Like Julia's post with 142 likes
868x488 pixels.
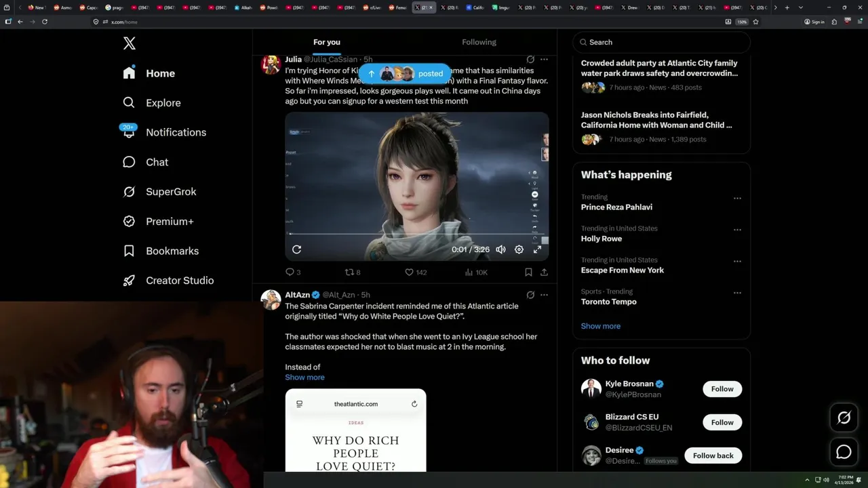[416, 272]
